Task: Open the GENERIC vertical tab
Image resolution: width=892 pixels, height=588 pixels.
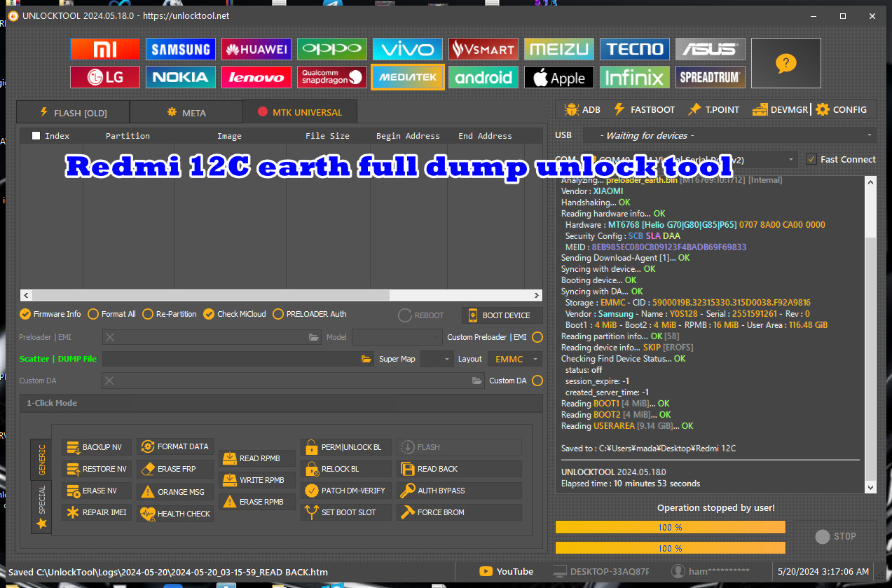Action: coord(41,460)
